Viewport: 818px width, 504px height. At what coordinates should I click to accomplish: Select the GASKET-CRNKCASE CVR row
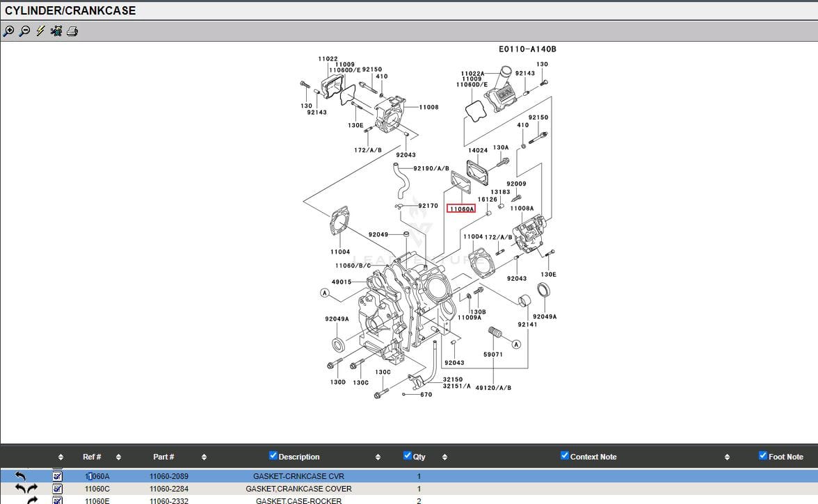[298, 476]
